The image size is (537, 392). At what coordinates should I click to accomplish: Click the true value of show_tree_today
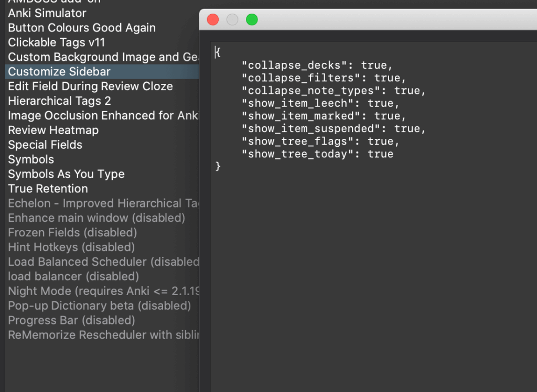click(x=381, y=154)
